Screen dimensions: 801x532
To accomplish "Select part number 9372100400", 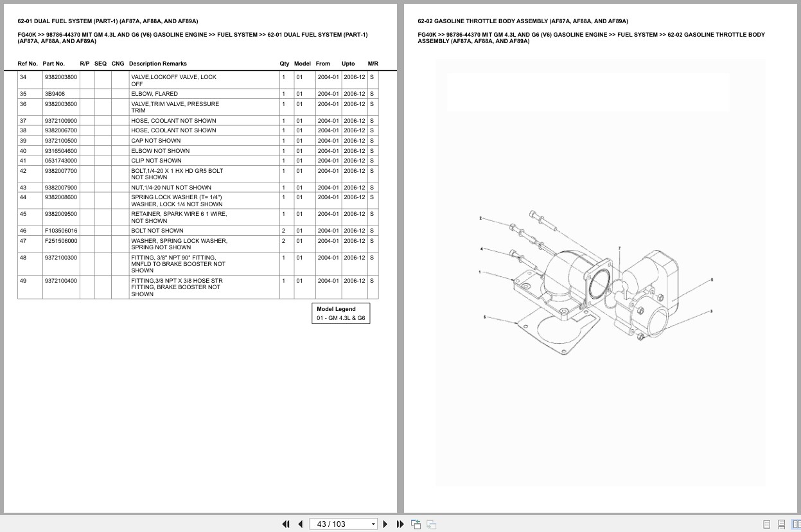I will pyautogui.click(x=61, y=281).
